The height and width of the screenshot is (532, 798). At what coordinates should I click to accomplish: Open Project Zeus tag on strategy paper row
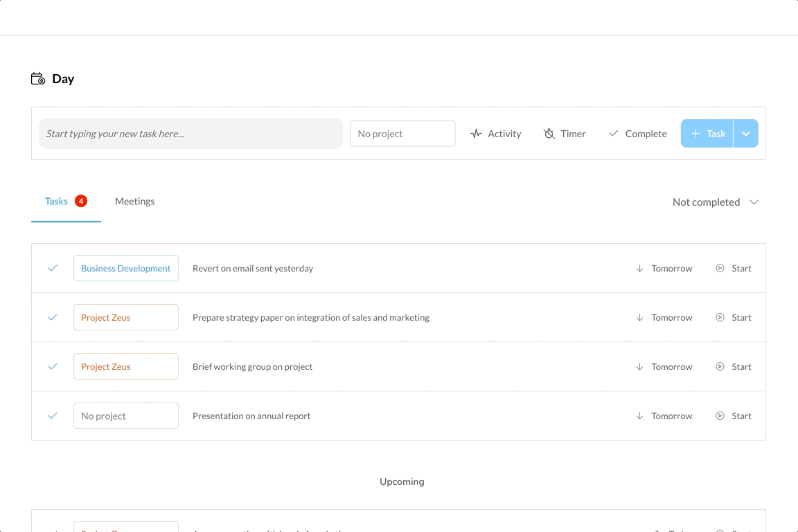point(125,317)
